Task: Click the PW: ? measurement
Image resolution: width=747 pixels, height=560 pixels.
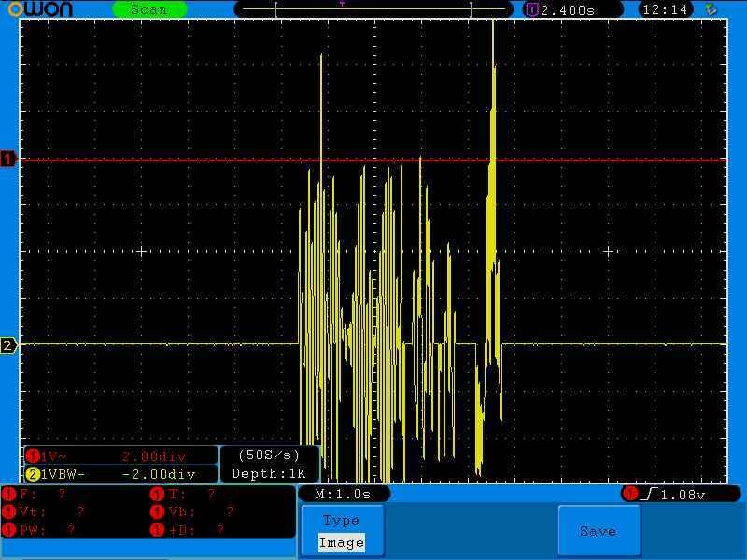Action: (x=39, y=529)
